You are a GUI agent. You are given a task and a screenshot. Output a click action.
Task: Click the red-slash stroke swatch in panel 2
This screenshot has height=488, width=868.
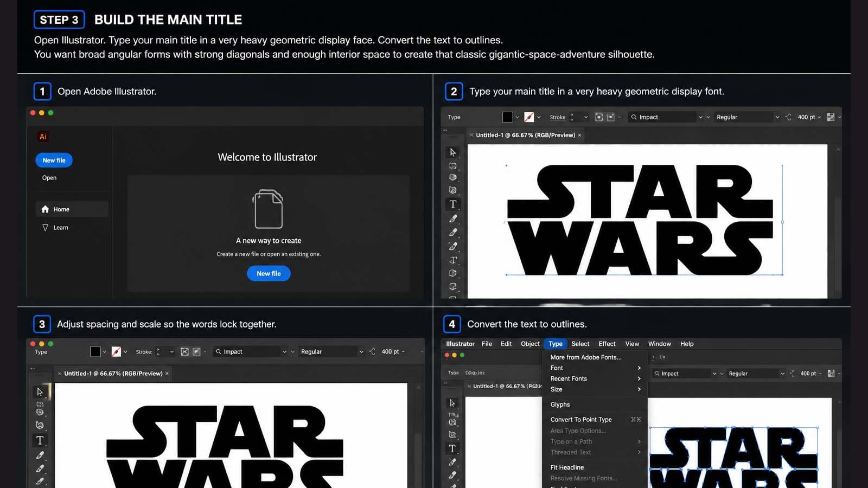point(529,117)
